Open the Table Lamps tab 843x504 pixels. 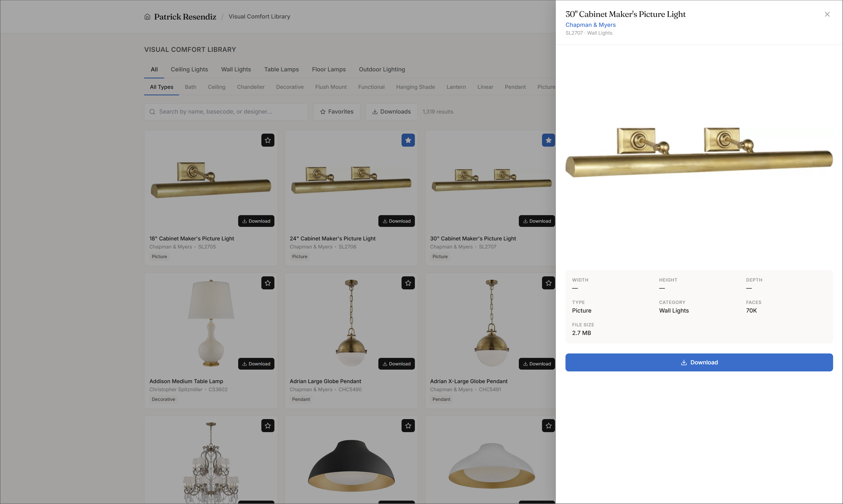tap(281, 69)
